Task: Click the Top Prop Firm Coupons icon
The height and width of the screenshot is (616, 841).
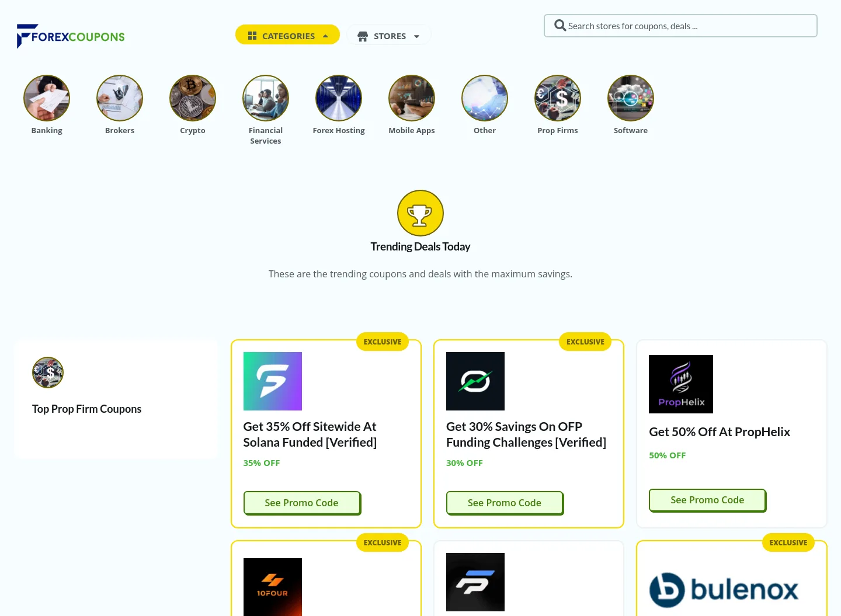Action: coord(48,373)
